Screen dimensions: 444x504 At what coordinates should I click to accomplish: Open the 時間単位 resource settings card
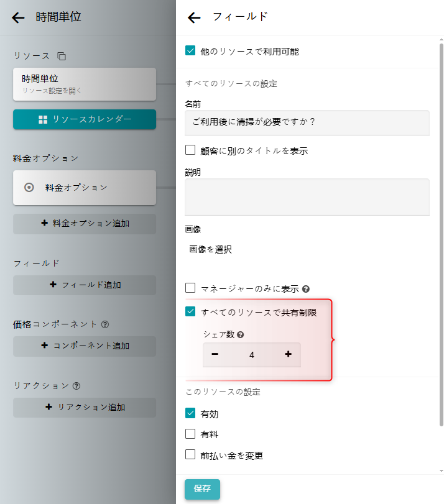tap(85, 84)
